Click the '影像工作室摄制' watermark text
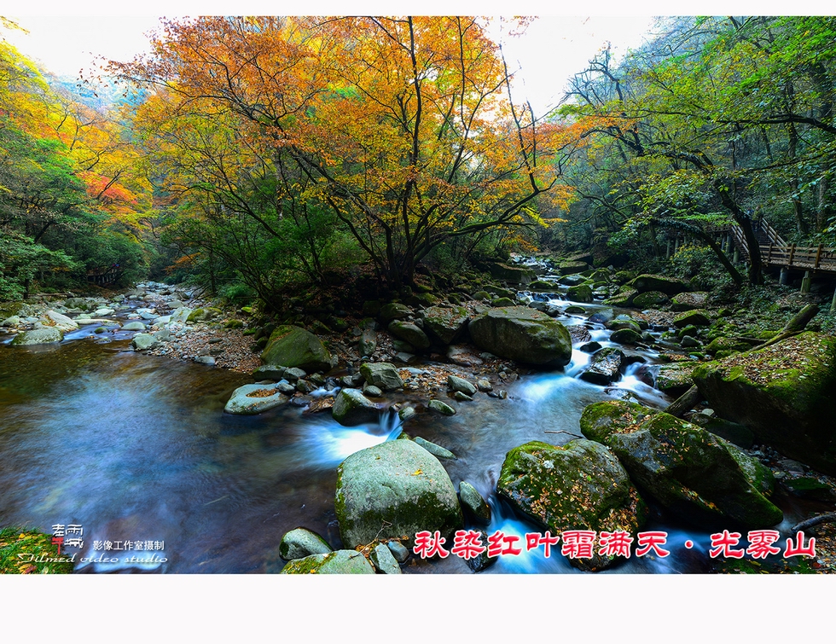 [128, 545]
